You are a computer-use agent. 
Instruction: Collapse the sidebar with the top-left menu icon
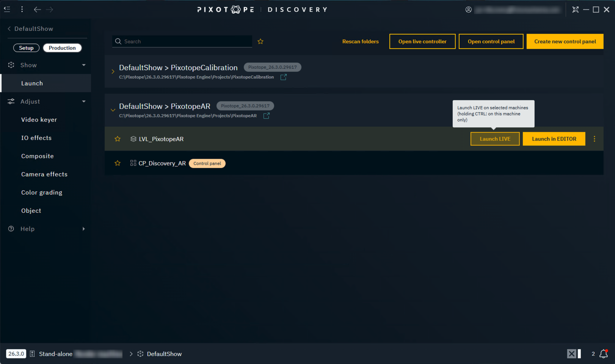tap(7, 9)
